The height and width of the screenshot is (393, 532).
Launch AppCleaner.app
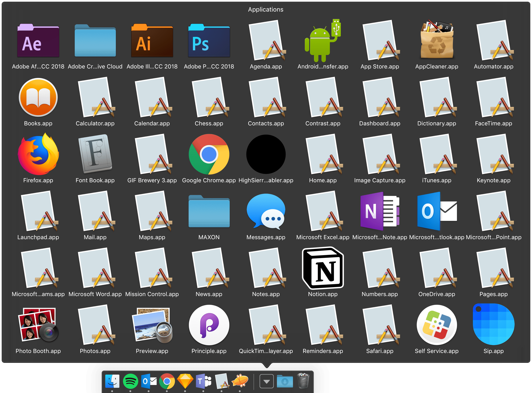pyautogui.click(x=437, y=41)
